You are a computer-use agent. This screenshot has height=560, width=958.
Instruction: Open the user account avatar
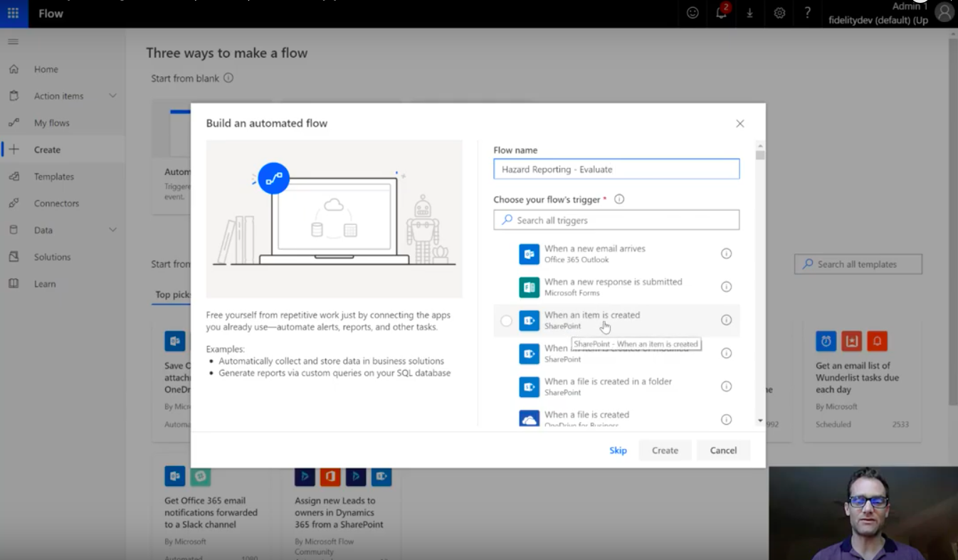coord(944,13)
